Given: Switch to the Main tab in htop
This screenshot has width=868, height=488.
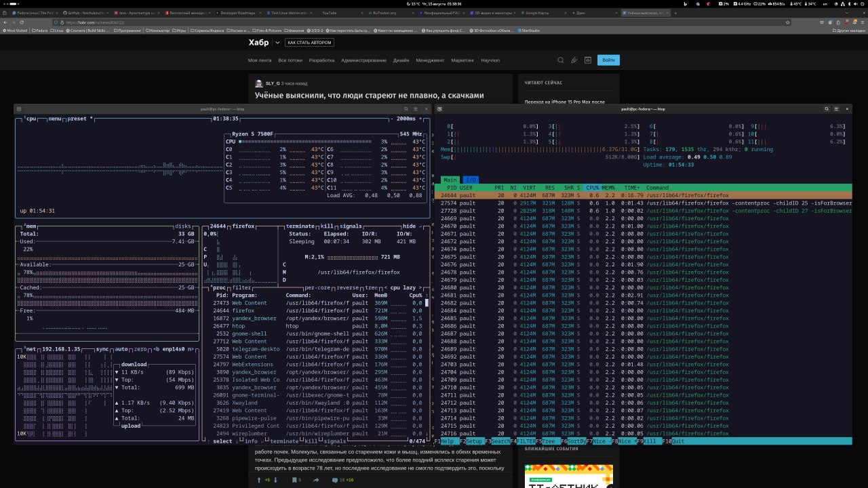Looking at the screenshot, I should (450, 180).
